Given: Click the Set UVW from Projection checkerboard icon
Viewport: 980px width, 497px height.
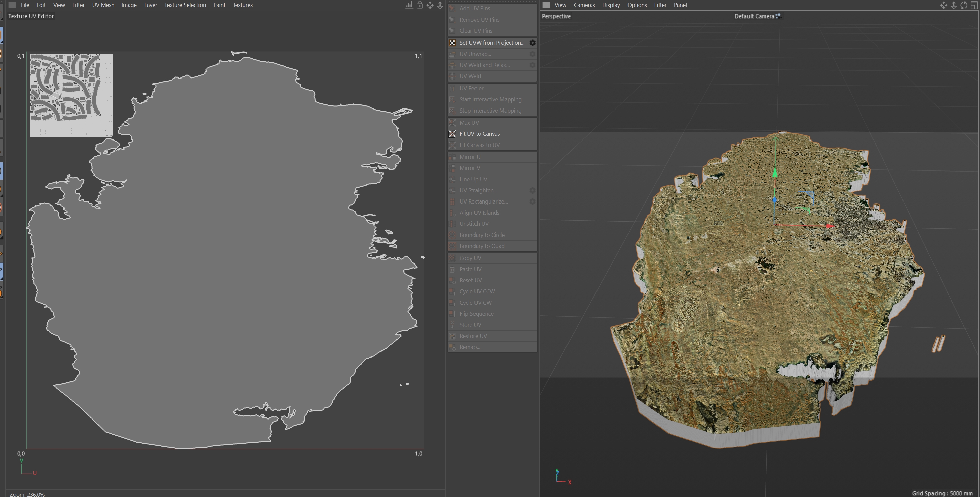Looking at the screenshot, I should pyautogui.click(x=452, y=43).
